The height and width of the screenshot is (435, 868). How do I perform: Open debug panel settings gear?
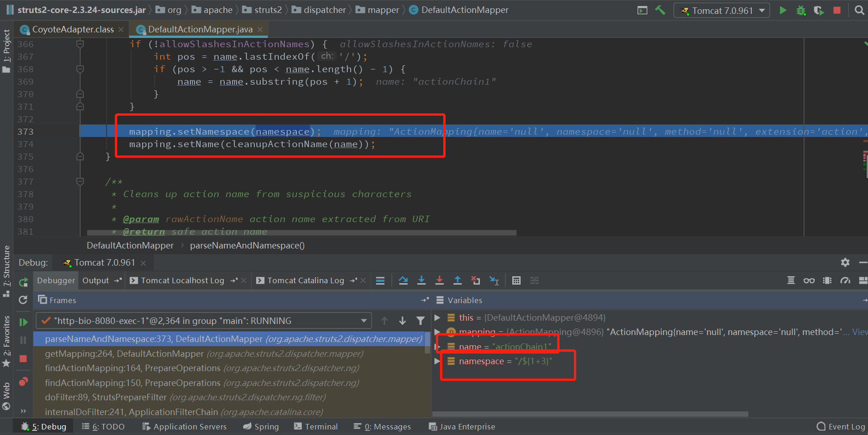845,262
